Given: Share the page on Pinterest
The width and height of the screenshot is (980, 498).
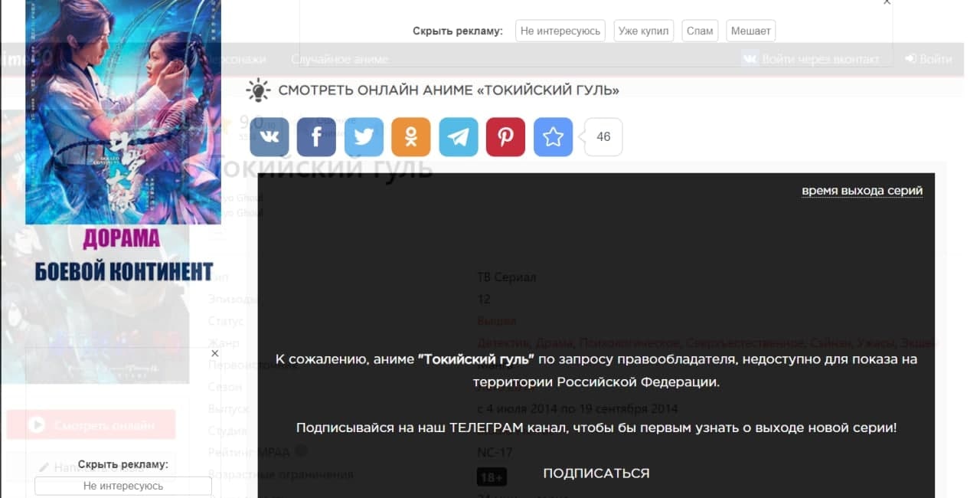Looking at the screenshot, I should 506,137.
